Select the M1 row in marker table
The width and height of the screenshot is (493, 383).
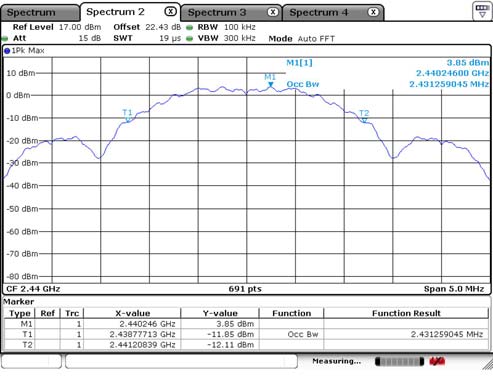246,324
